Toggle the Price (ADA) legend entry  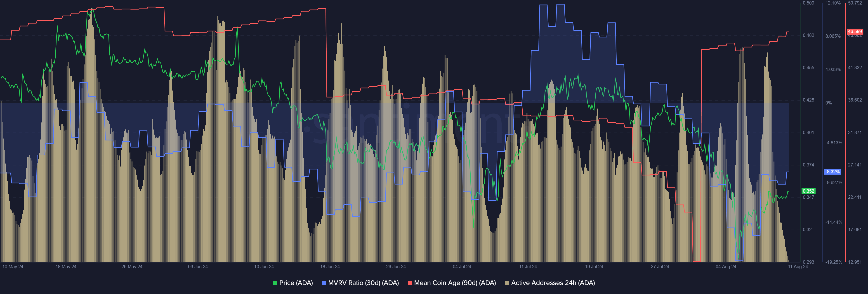293,283
